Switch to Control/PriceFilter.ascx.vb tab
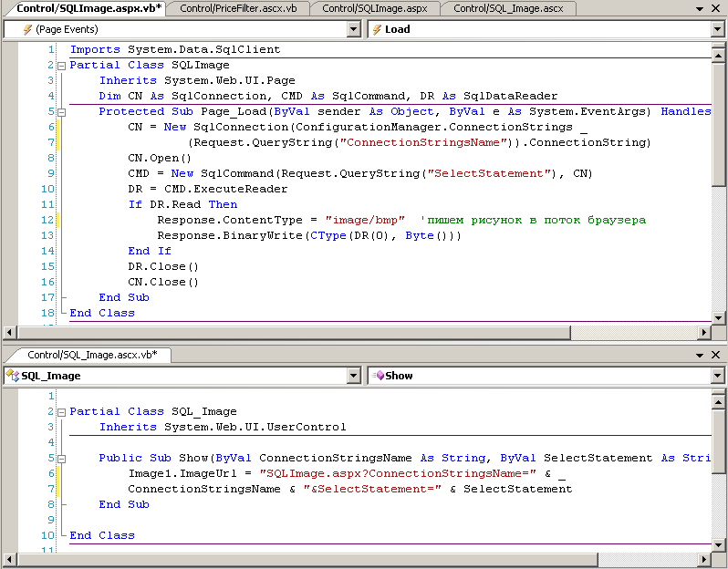 (x=238, y=8)
